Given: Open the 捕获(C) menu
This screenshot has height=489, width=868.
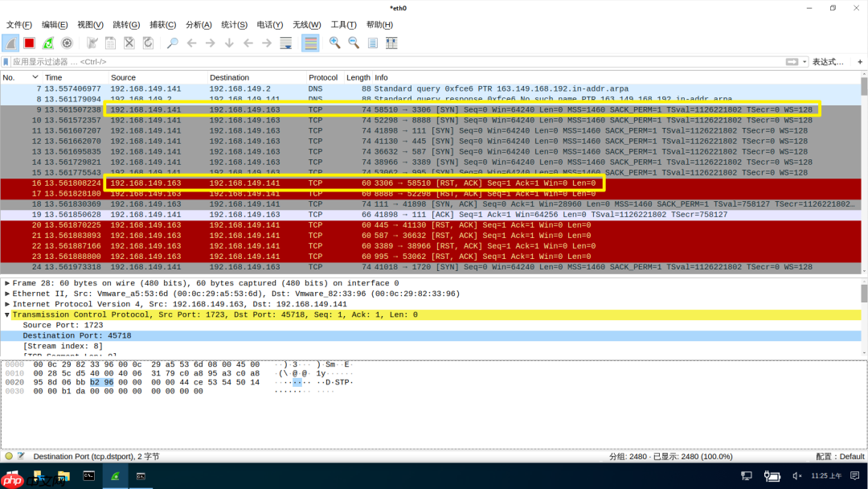Looking at the screenshot, I should coord(162,25).
